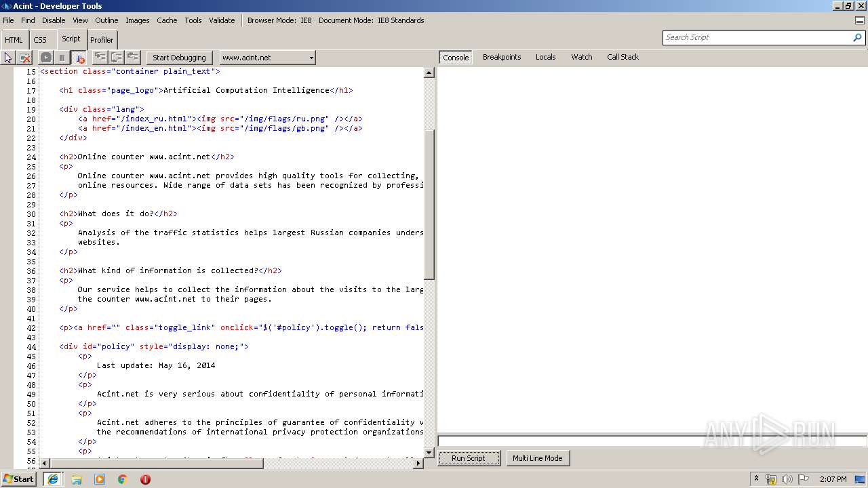This screenshot has width=868, height=488.
Task: Click the source vertical scrollbar up arrow
Action: coord(429,73)
